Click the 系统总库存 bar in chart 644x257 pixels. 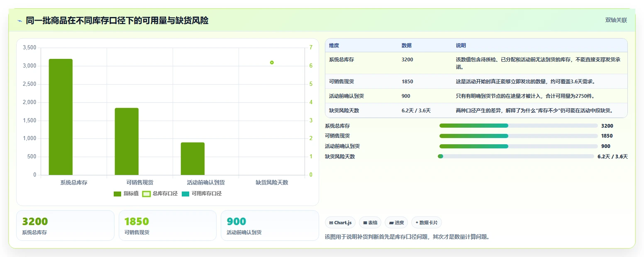click(61, 117)
